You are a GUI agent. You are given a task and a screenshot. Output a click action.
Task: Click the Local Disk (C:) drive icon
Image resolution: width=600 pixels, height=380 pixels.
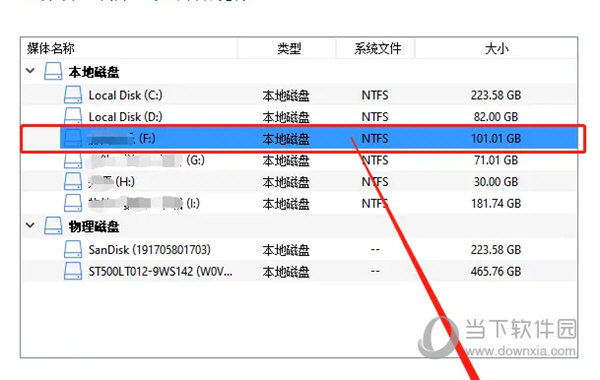(x=73, y=95)
